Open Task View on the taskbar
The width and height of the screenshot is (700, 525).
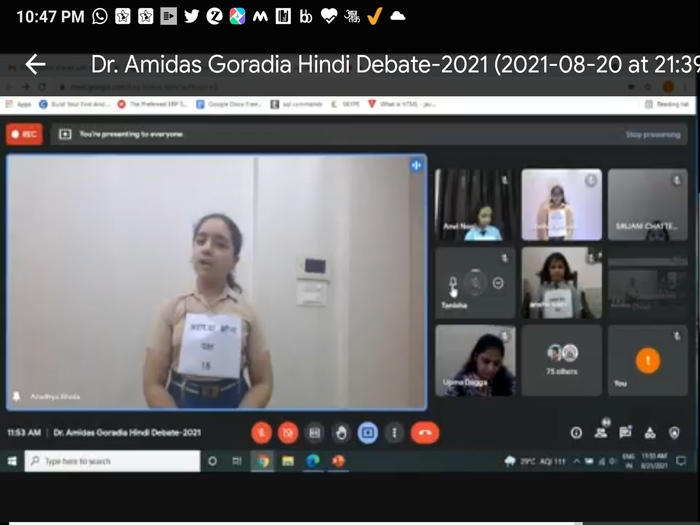point(237,461)
